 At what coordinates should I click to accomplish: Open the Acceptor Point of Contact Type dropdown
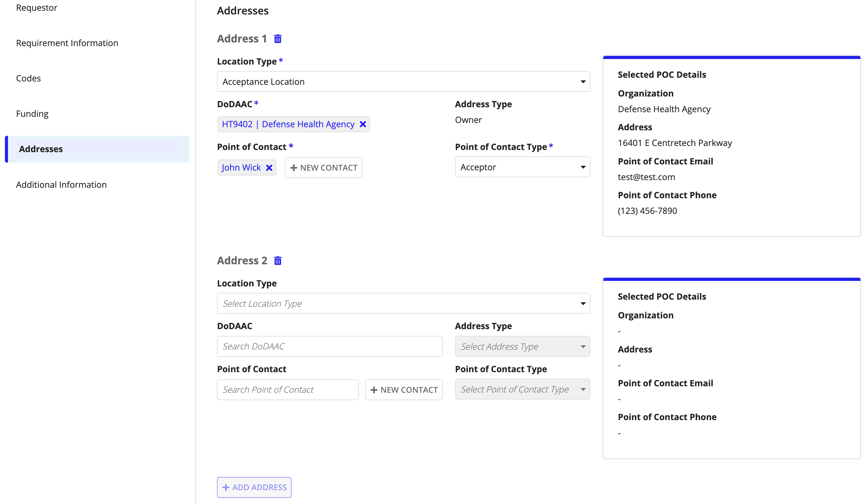[522, 167]
